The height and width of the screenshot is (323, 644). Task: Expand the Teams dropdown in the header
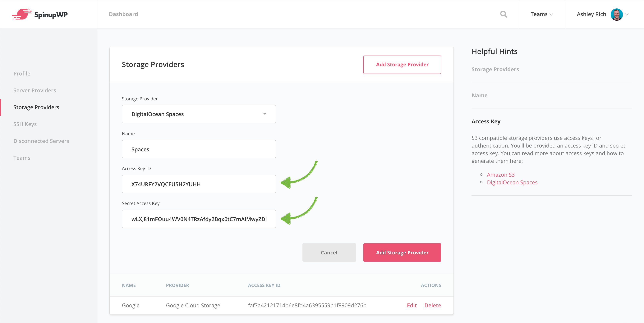542,14
